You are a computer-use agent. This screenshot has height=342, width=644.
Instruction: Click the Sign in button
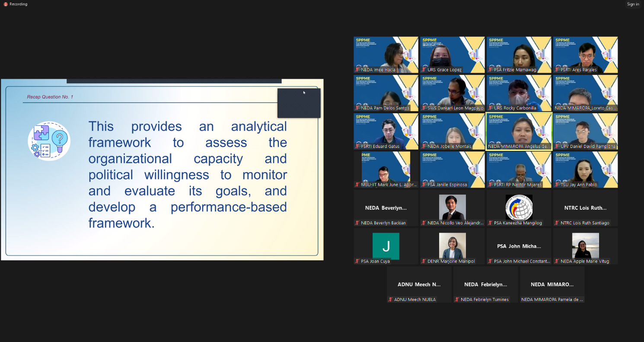tap(633, 4)
